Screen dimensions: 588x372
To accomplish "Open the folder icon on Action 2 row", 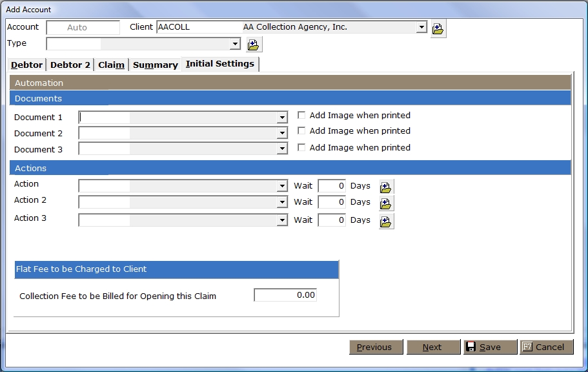I will coord(386,203).
